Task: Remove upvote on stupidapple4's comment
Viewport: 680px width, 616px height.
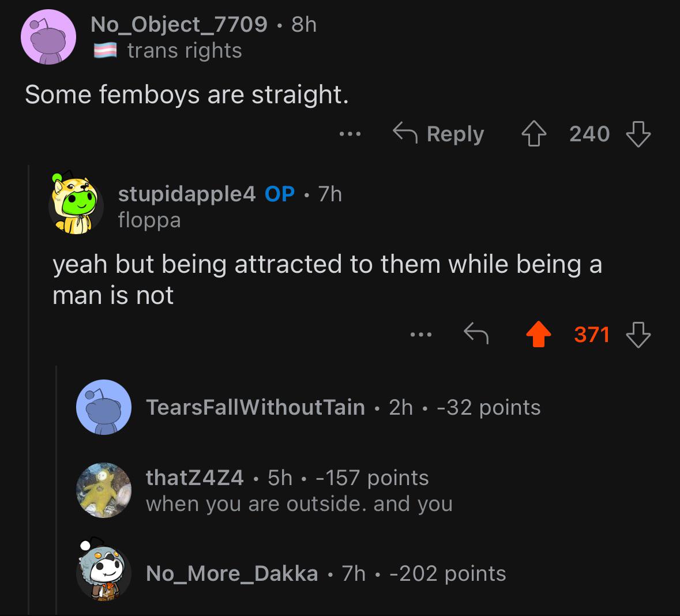Action: pyautogui.click(x=538, y=335)
